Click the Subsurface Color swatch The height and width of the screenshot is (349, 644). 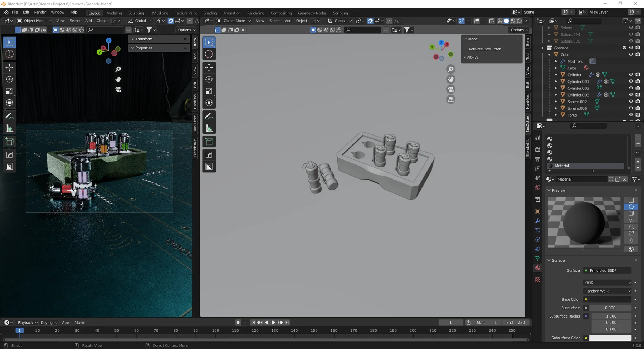pos(610,338)
